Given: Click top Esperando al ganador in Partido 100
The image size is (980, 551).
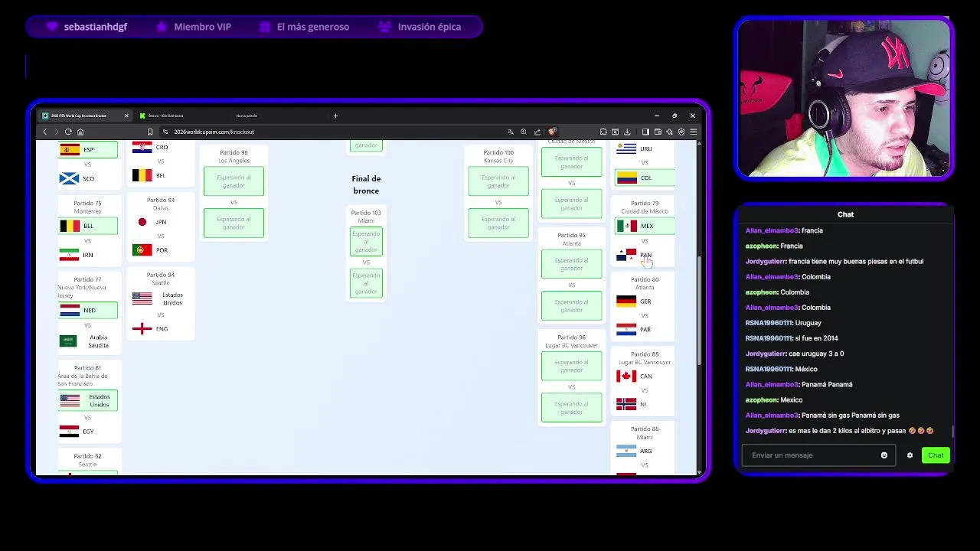Looking at the screenshot, I should pyautogui.click(x=498, y=181).
